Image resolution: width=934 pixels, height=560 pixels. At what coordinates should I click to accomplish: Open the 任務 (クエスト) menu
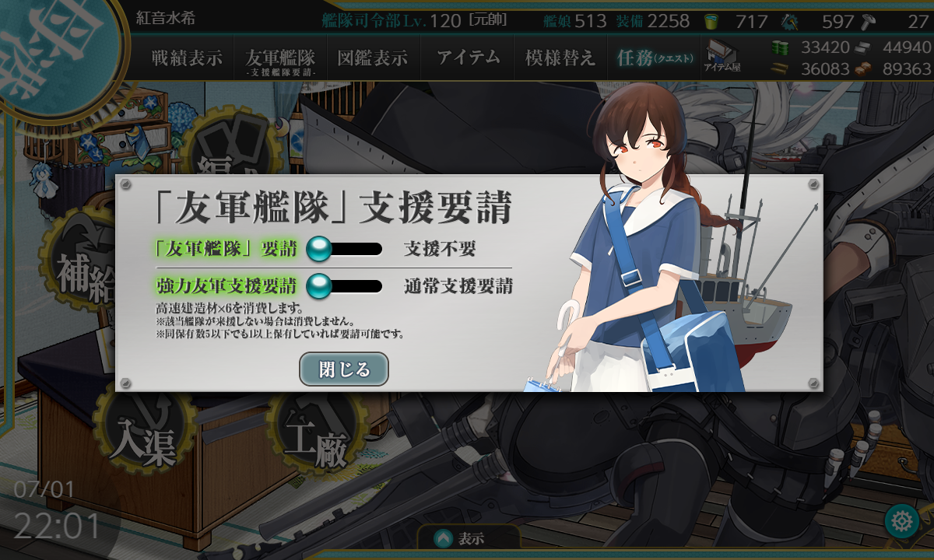[x=654, y=58]
